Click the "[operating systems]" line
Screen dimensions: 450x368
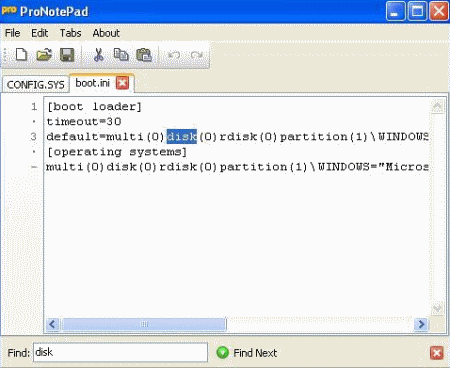117,152
